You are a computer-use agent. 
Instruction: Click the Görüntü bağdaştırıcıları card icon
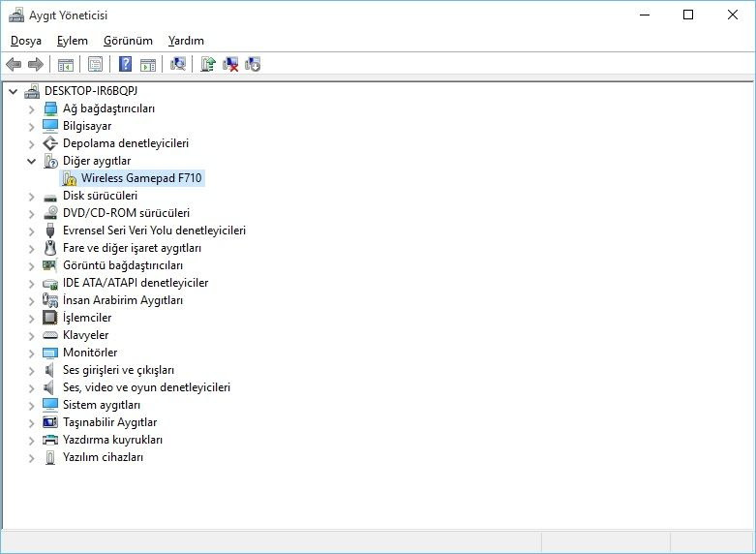click(x=50, y=265)
